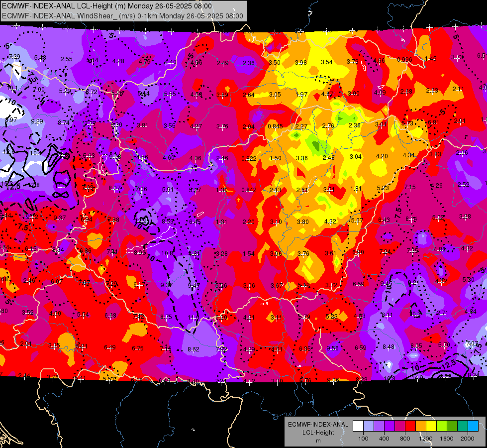
Task: Click the grid value 3.50
Action: [275, 63]
